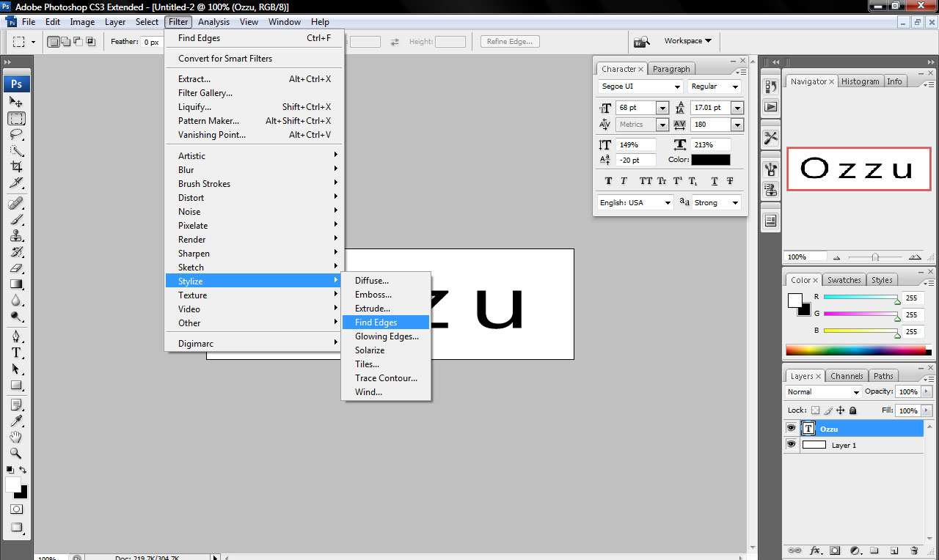This screenshot has width=939, height=560.
Task: Select the Move tool
Action: pos(16,102)
